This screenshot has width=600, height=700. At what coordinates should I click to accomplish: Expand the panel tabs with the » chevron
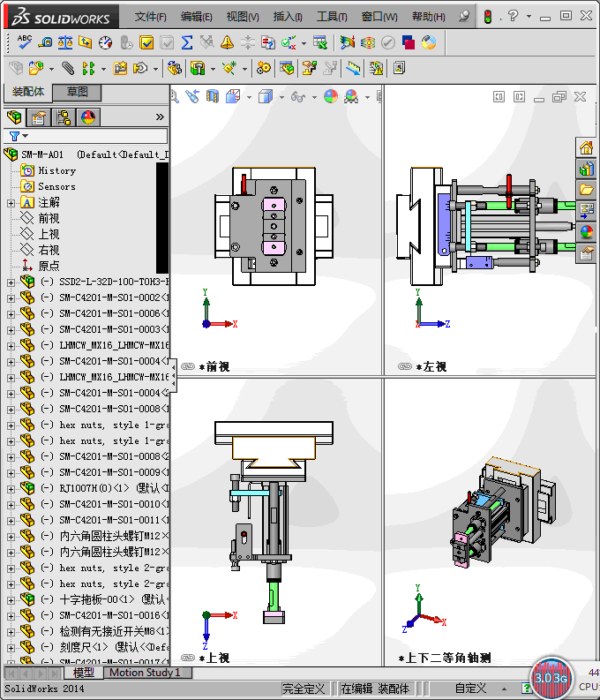tap(160, 117)
